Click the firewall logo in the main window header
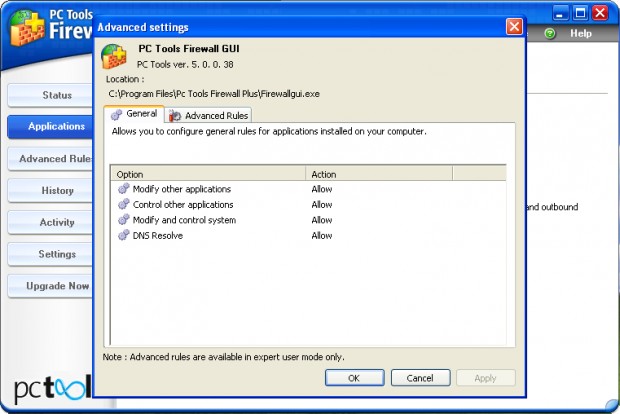620x414 pixels. (x=26, y=28)
